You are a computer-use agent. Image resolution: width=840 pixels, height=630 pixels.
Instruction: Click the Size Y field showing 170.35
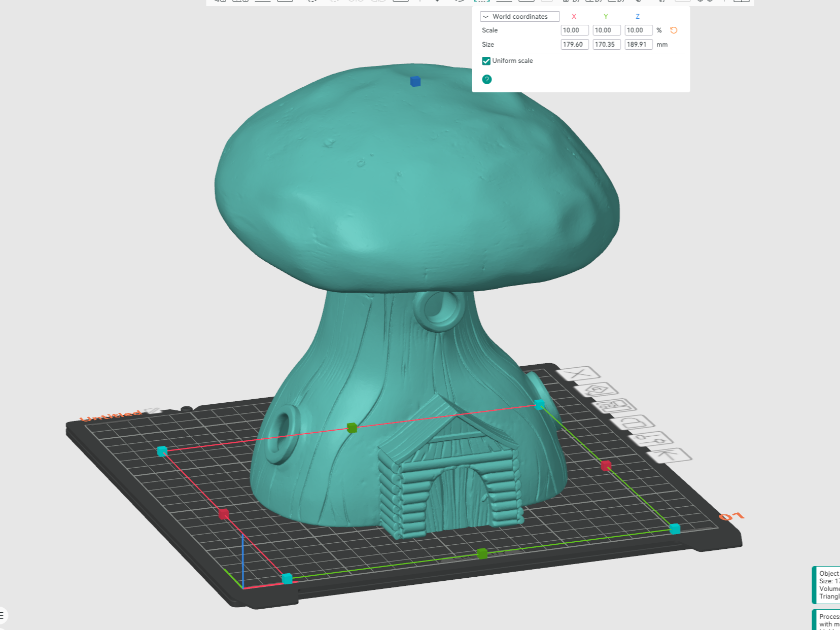pyautogui.click(x=607, y=45)
